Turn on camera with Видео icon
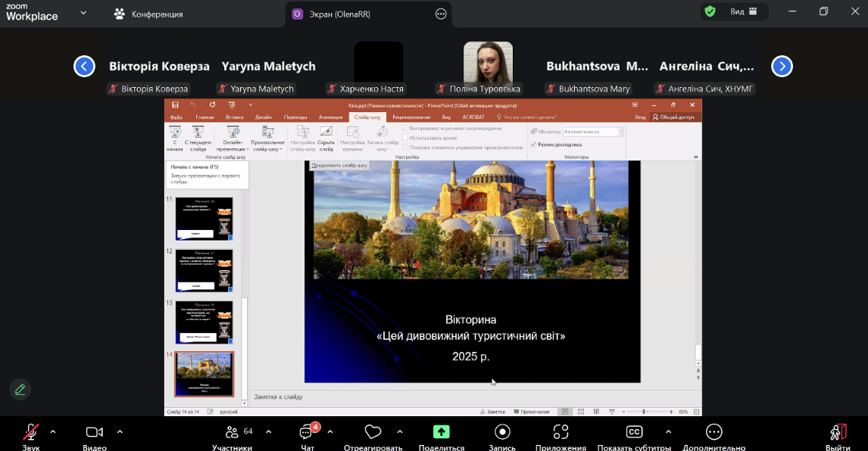 (95, 432)
